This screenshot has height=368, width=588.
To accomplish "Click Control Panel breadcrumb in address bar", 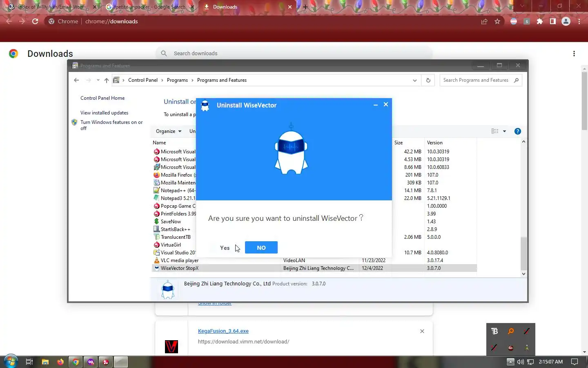I will [x=143, y=80].
